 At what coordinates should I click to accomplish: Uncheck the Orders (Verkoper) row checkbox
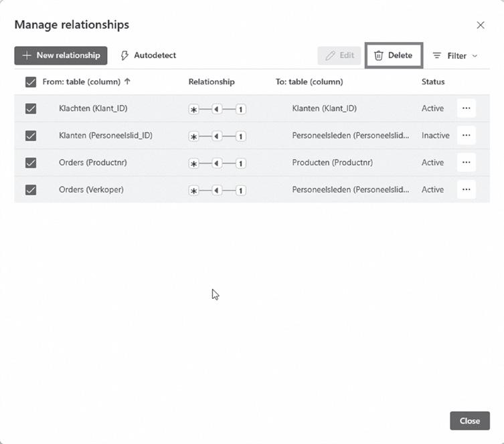point(30,190)
